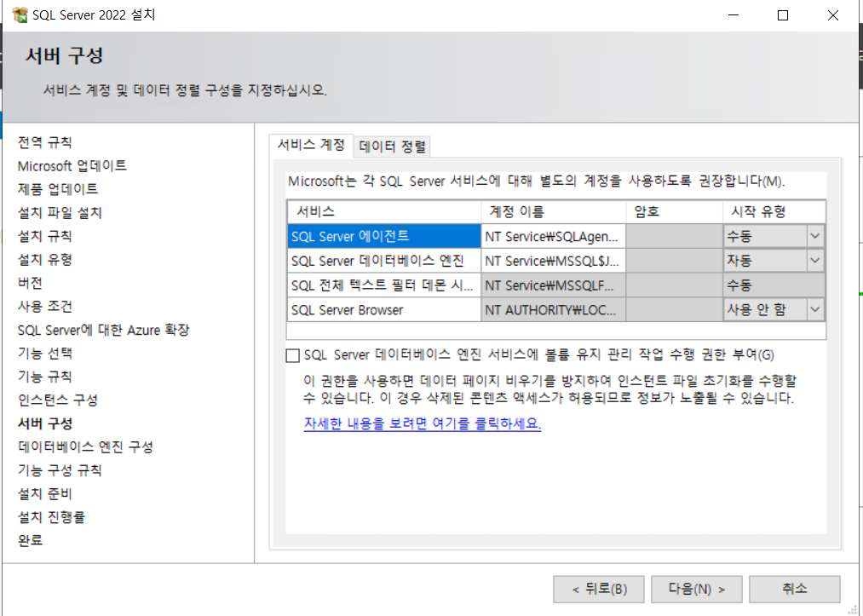Click the 시작 유형 column header

tap(774, 212)
